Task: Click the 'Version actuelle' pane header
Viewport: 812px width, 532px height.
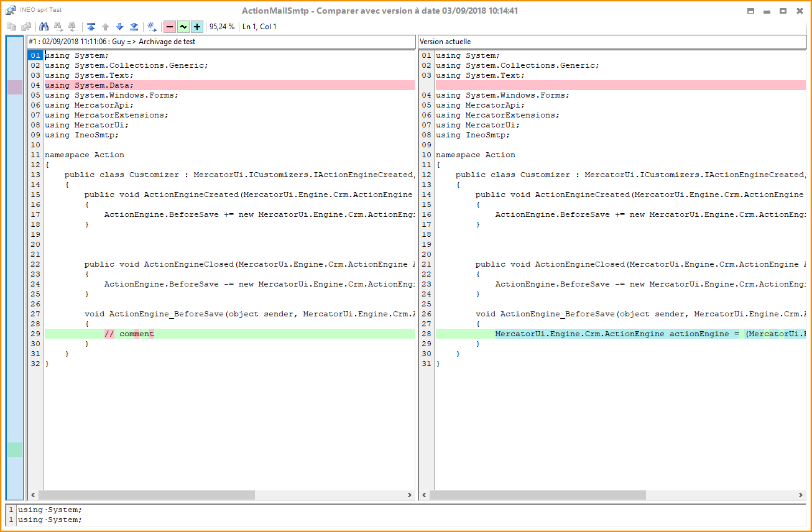Action: tap(612, 42)
